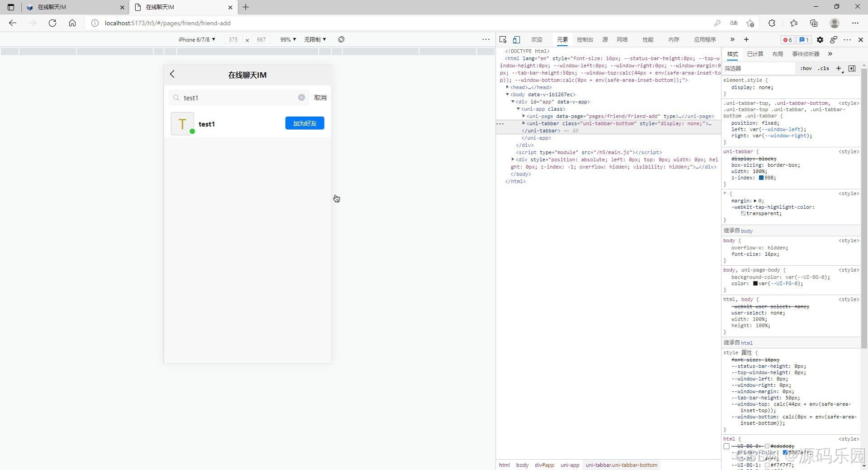Open DevTools settings gear
Screen dimensions: 868x470
(820, 40)
